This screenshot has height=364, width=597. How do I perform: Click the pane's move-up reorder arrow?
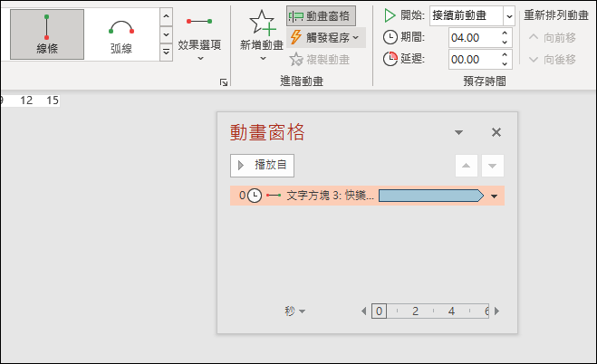(467, 166)
